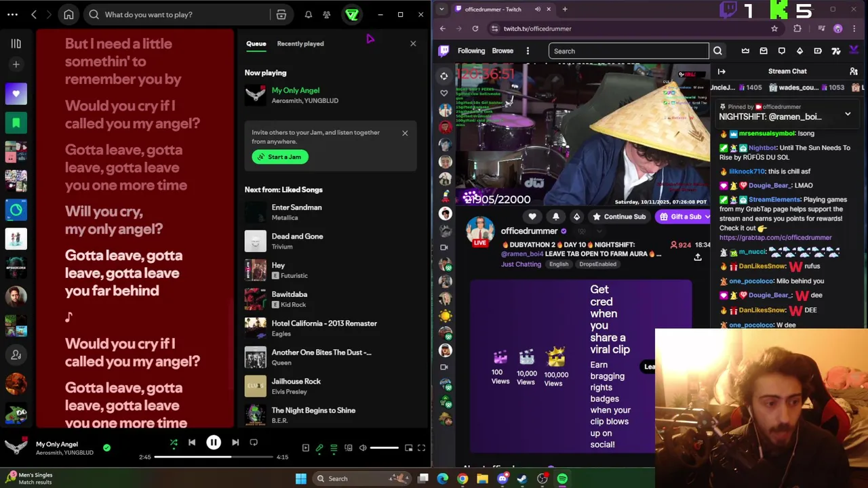
Task: Share the officedrummer stream
Action: 697,257
